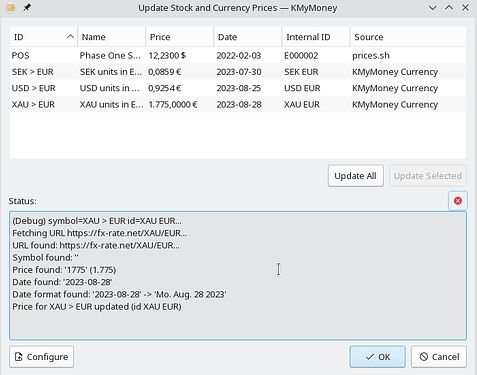
Task: Click KMyMoney Currency source in SEK row
Action: [x=408, y=72]
